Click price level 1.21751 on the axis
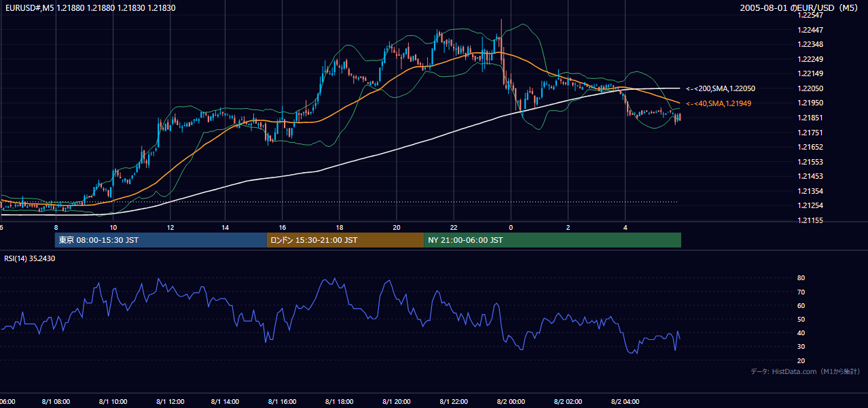This screenshot has width=868, height=408. [811, 133]
